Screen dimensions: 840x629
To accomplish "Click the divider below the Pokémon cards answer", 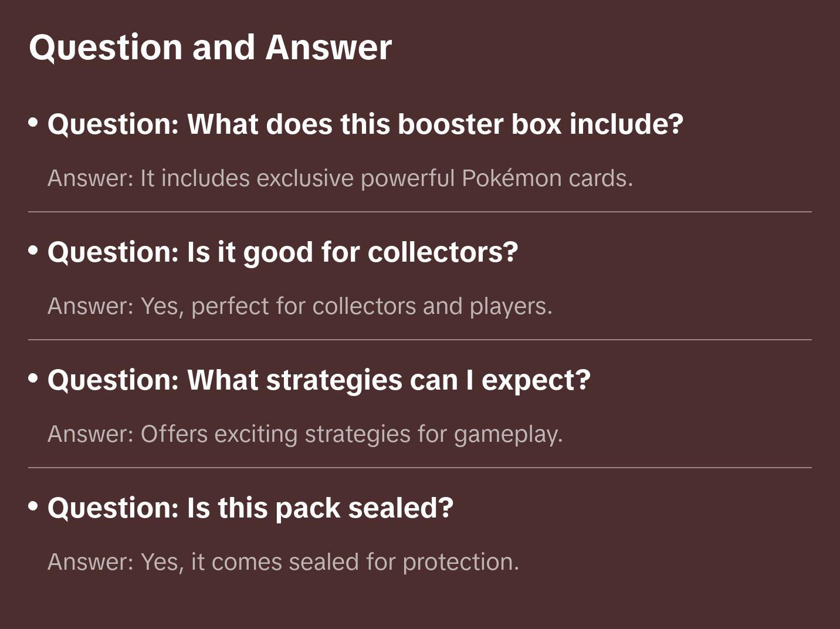I will [x=420, y=212].
